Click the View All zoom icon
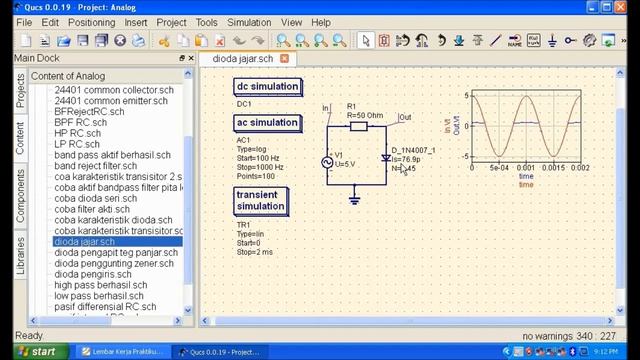 point(283,40)
